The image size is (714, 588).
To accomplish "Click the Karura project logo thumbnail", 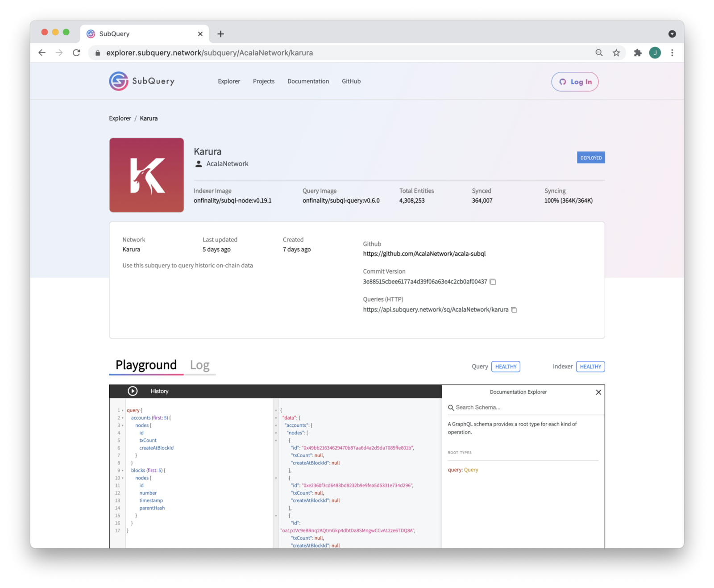I will click(146, 175).
